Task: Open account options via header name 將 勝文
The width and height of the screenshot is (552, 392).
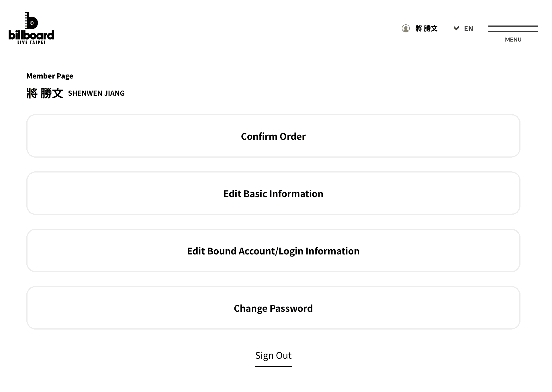Action: [x=426, y=28]
